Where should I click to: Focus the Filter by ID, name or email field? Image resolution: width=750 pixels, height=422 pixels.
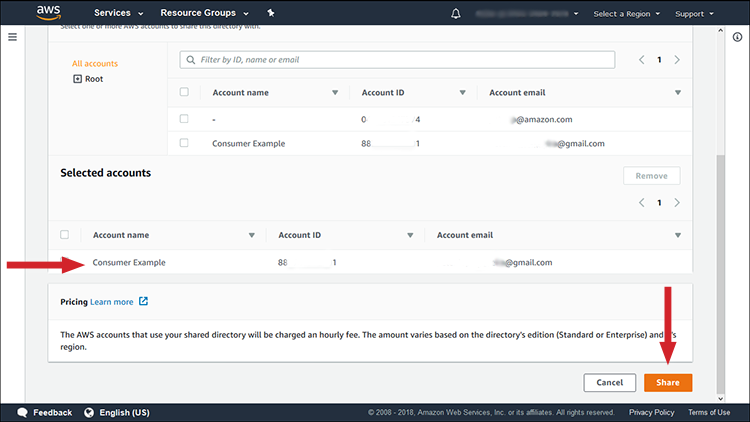397,60
